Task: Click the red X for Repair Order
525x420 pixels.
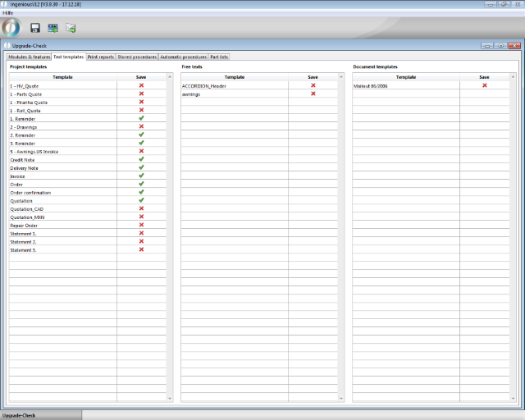Action: coord(141,225)
